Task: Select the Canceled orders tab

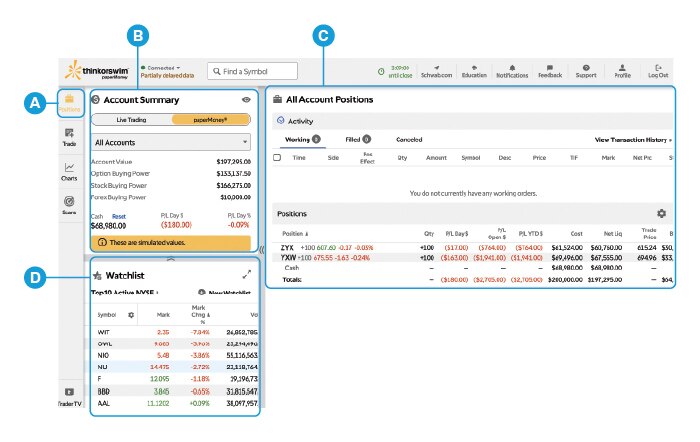Action: click(x=409, y=140)
